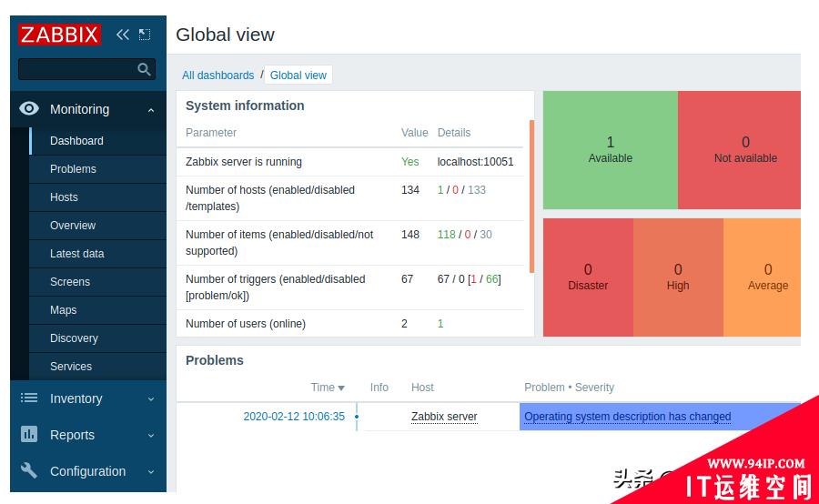This screenshot has width=819, height=504.
Task: Click the Zabbix server host link
Action: point(444,417)
